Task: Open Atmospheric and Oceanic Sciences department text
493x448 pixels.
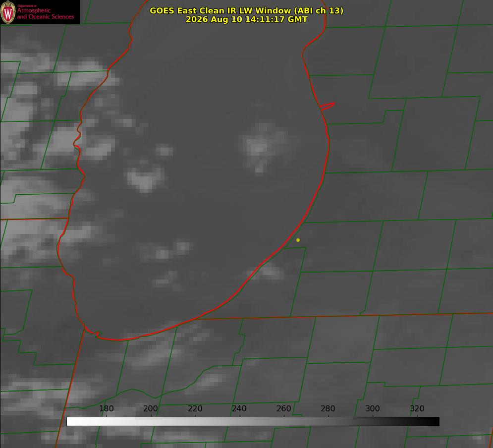Action: [45, 13]
